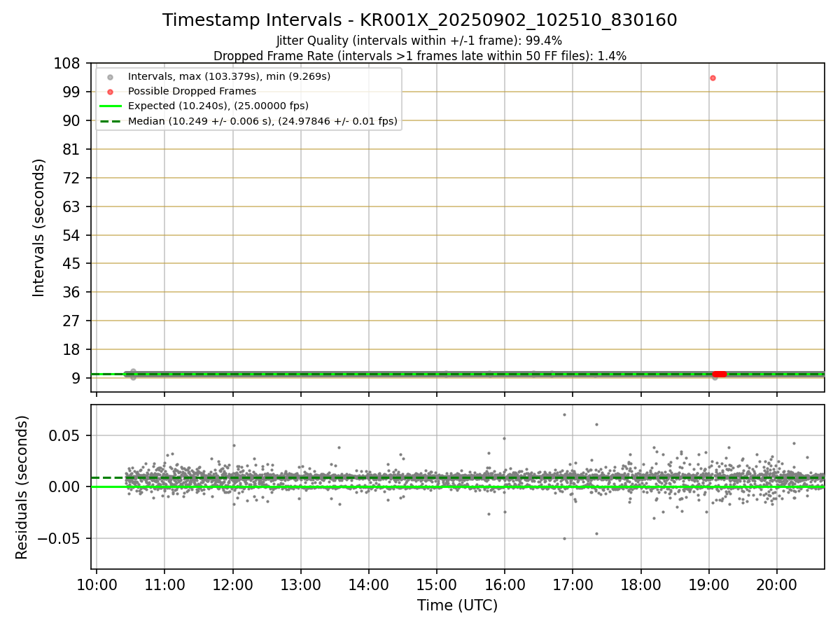Click the plot title 'Timestamp Intervals - KR001X_20250902_102510_830160'

click(x=419, y=20)
